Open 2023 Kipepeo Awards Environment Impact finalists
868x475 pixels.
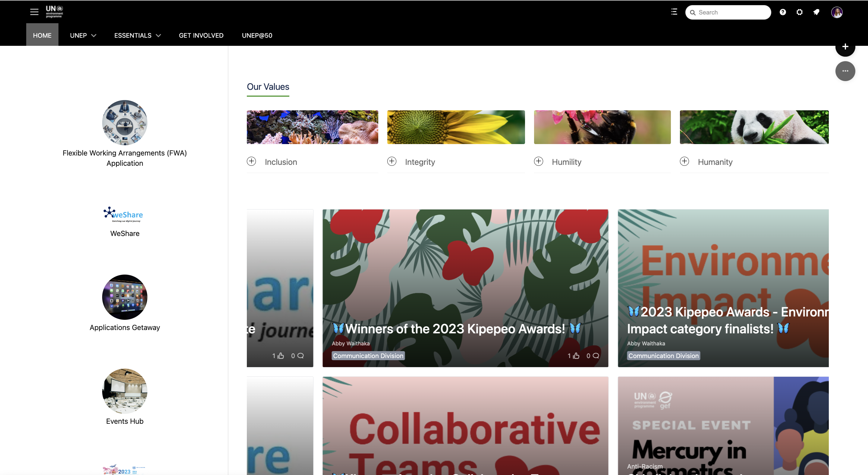tap(728, 320)
